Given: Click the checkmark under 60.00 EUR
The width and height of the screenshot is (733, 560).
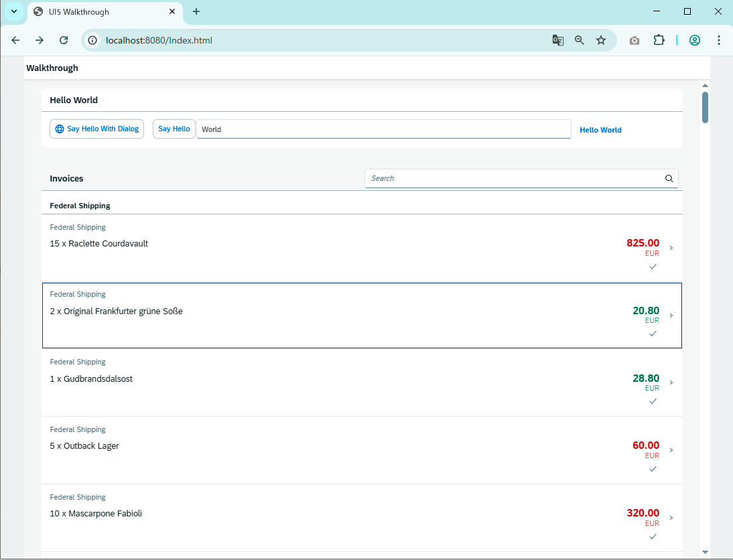Looking at the screenshot, I should (653, 469).
